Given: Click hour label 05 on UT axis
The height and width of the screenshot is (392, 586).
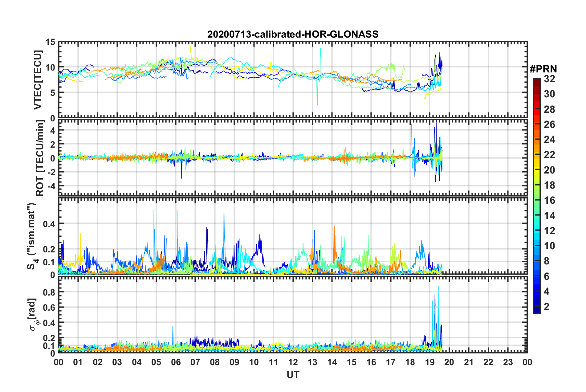Looking at the screenshot, I should [156, 362].
